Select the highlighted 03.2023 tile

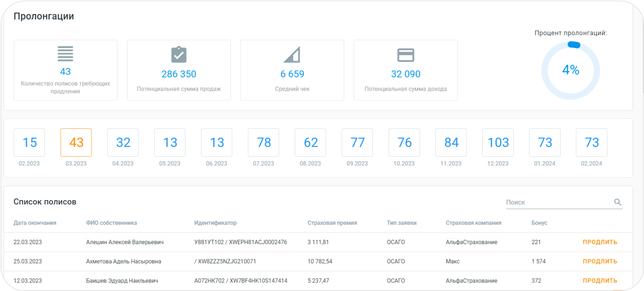[x=76, y=142]
